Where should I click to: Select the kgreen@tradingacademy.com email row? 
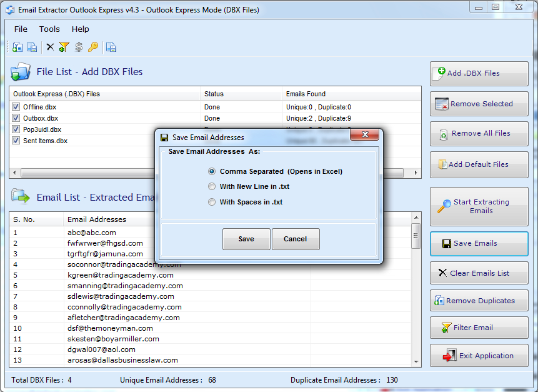[211, 275]
